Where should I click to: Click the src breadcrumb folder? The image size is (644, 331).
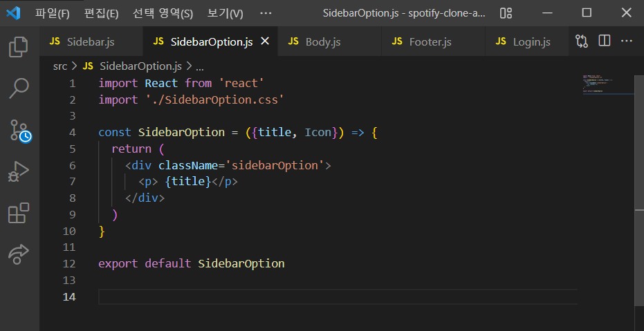60,66
